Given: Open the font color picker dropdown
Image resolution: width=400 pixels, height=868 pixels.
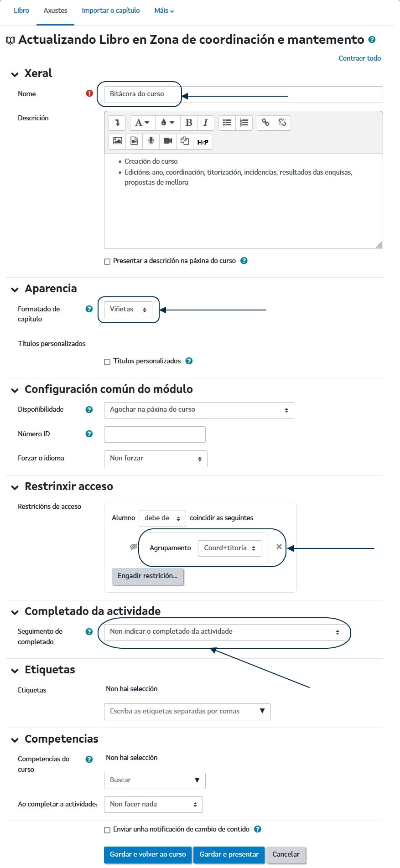Looking at the screenshot, I should [167, 123].
